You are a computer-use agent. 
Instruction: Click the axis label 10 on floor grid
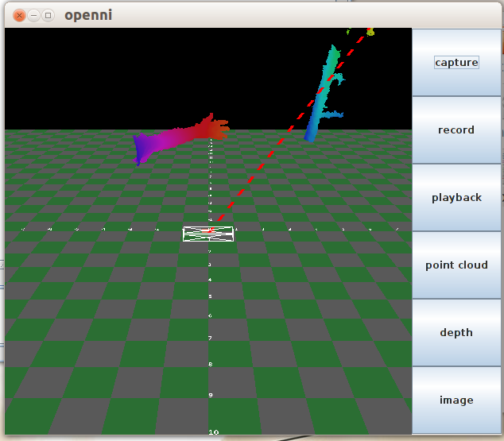point(213,432)
